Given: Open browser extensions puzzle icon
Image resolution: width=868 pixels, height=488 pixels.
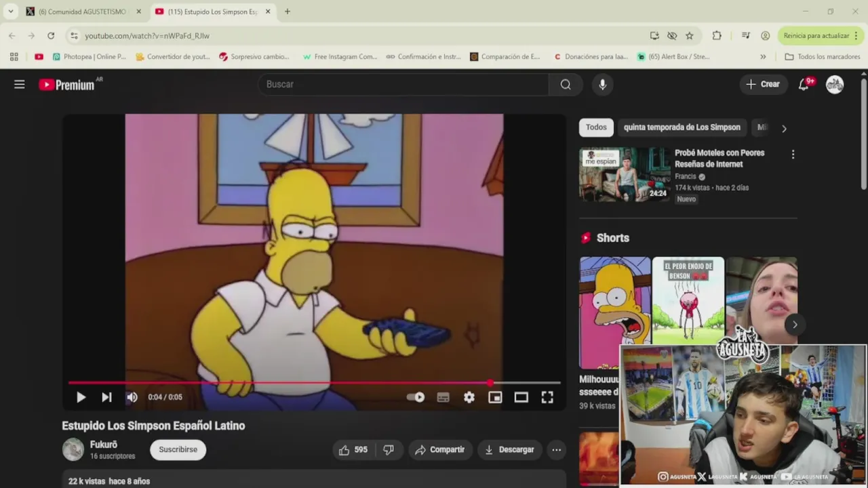Looking at the screenshot, I should tap(717, 36).
